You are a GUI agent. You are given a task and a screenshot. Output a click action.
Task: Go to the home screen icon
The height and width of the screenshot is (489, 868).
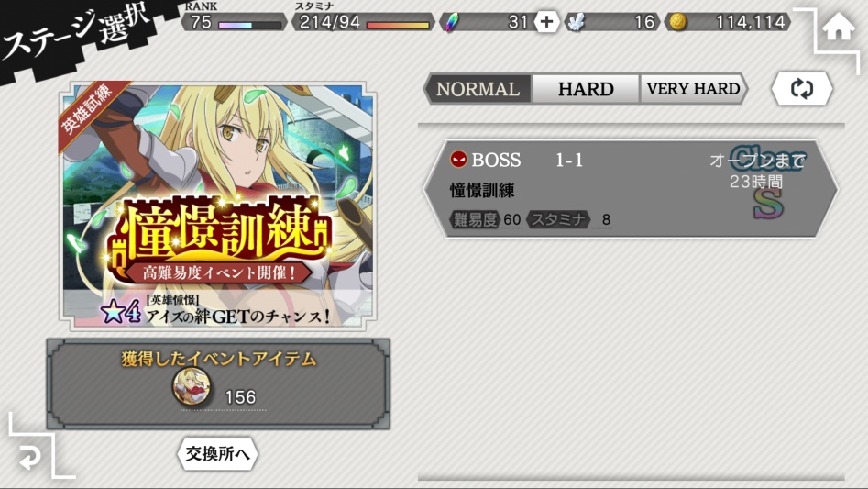838,28
